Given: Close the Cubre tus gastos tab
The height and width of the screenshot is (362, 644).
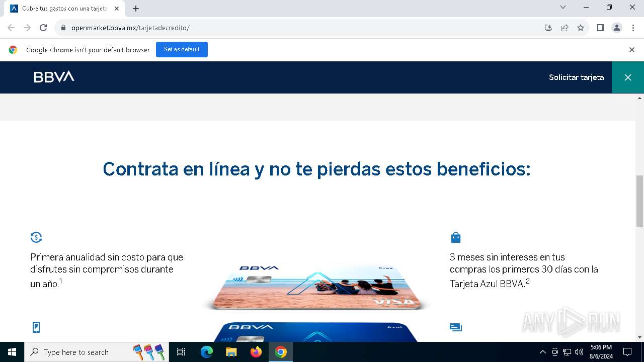Looking at the screenshot, I should (x=117, y=9).
